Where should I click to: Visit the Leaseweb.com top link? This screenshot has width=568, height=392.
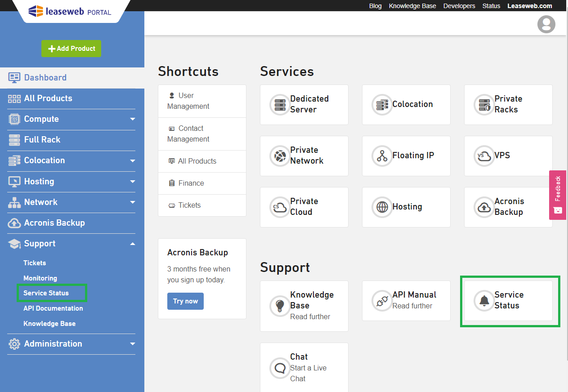tap(530, 6)
